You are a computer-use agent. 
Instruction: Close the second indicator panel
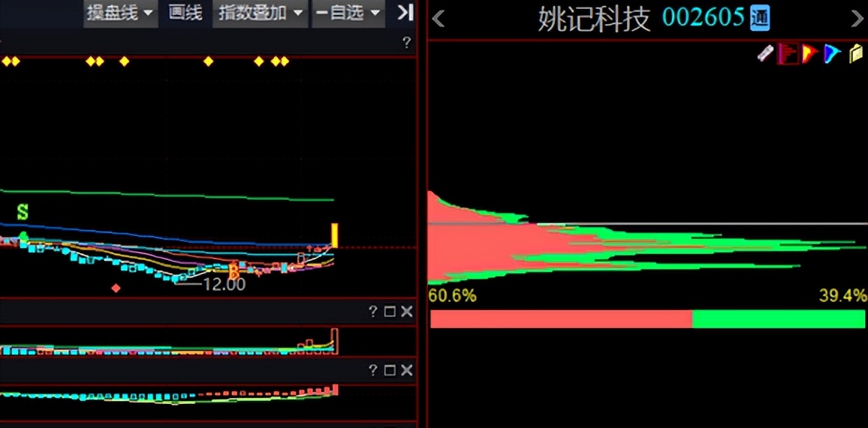[x=407, y=312]
